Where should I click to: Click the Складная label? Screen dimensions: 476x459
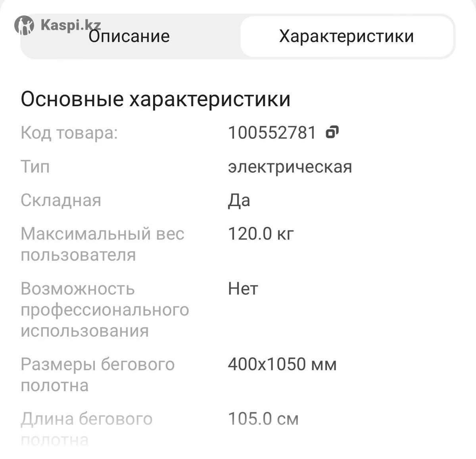click(61, 200)
